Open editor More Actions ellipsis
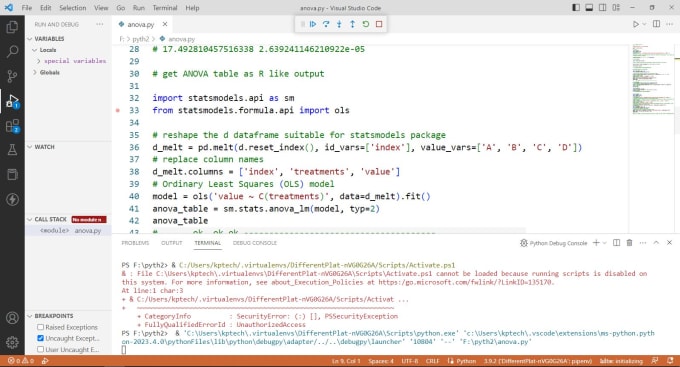 pos(670,24)
